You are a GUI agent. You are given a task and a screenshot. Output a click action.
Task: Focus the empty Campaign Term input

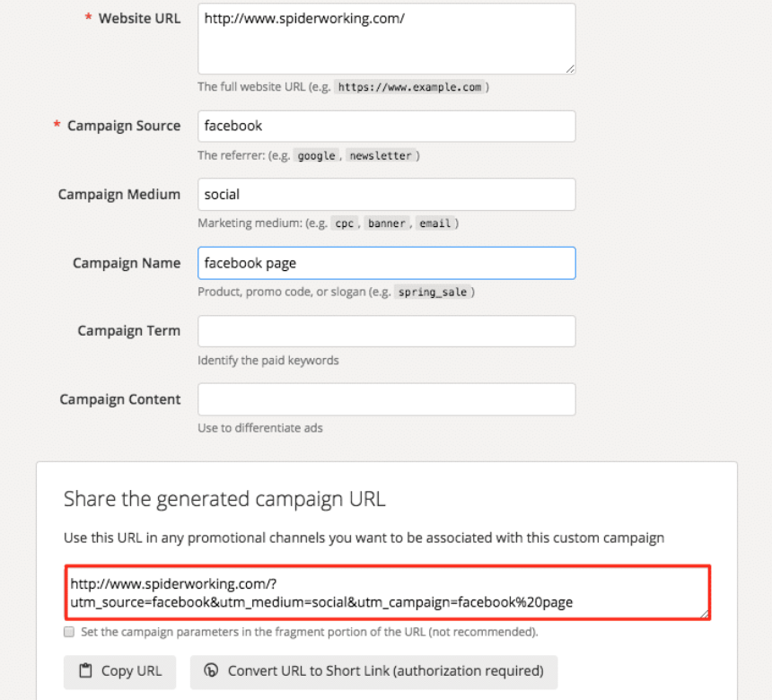(x=386, y=331)
